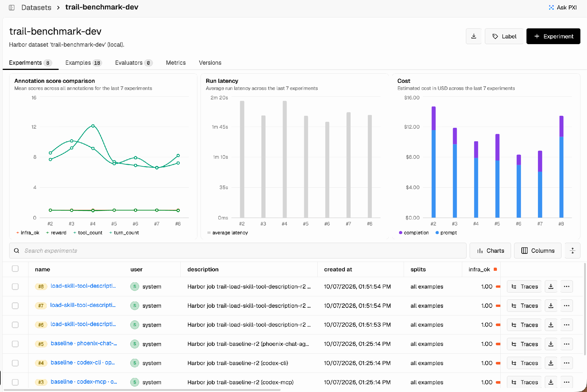Toggle reward legend entry
Image resolution: width=587 pixels, height=392 pixels.
(x=56, y=233)
